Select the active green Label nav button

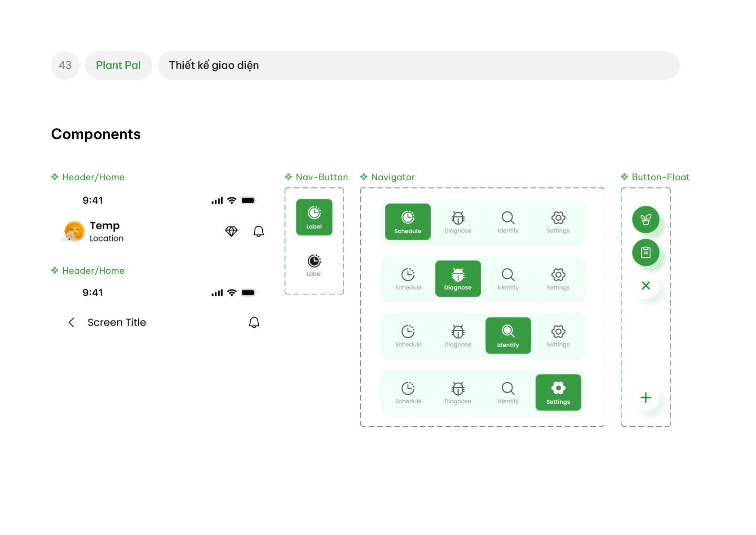pos(314,217)
